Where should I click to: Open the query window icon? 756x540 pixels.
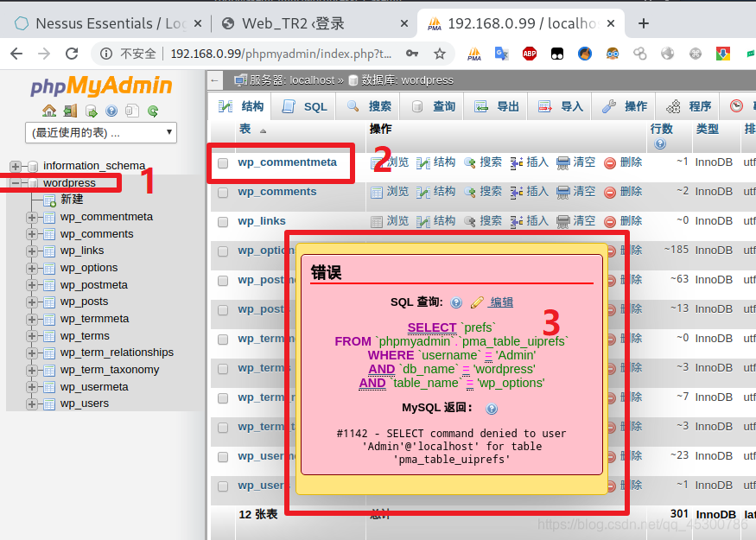click(x=91, y=111)
